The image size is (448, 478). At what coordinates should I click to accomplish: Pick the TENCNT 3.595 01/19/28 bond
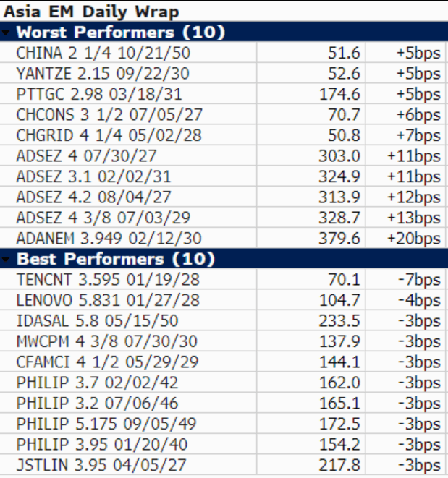click(x=106, y=280)
